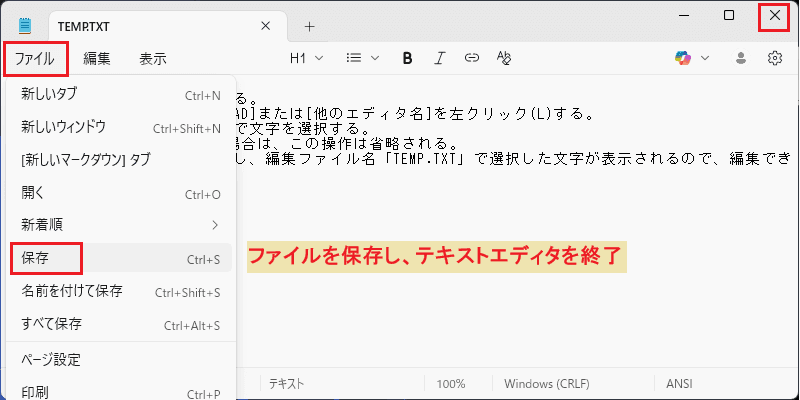The width and height of the screenshot is (800, 400).
Task: Open the Copilot icon
Action: pyautogui.click(x=683, y=58)
